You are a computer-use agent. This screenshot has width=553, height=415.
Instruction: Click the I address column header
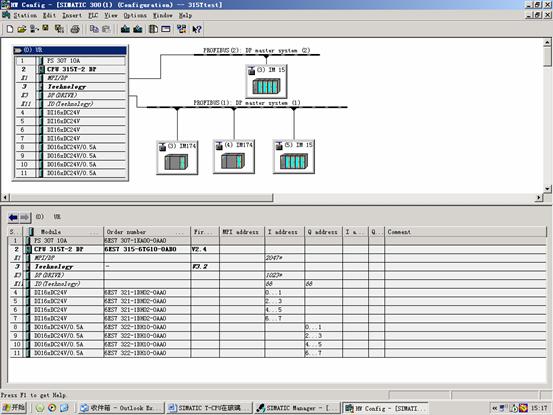tap(284, 232)
